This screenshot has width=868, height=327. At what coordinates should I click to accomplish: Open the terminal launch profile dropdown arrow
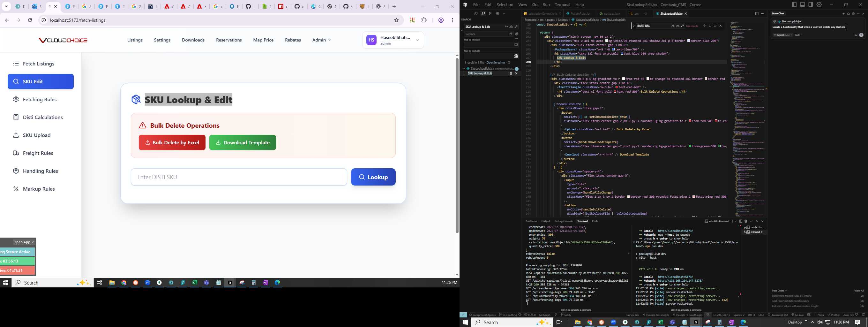[x=736, y=222]
